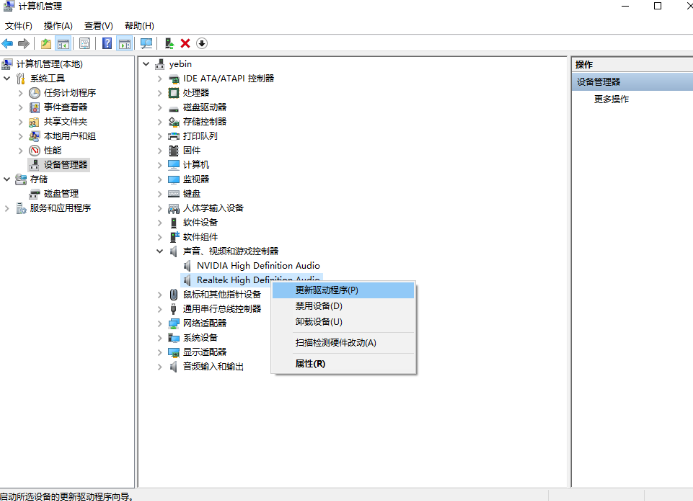This screenshot has height=501, width=693.
Task: Open the 操作(A) menu in menu bar
Action: click(57, 25)
